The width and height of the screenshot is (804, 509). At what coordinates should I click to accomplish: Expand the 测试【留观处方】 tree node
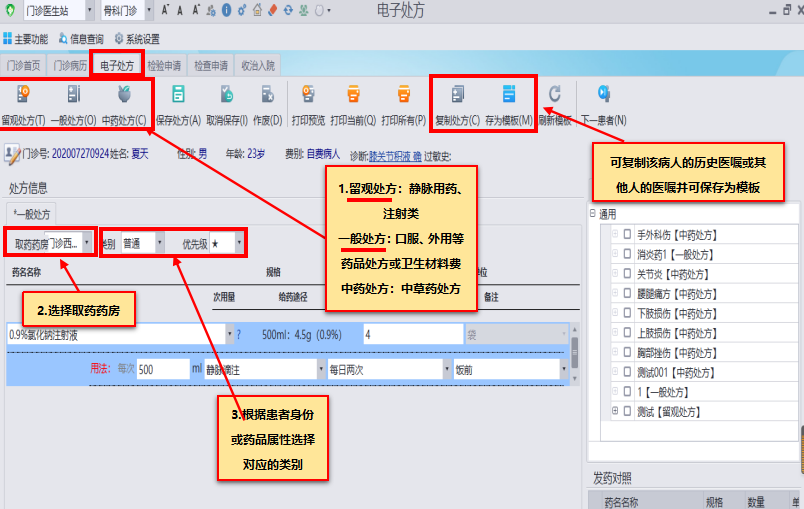click(x=614, y=411)
